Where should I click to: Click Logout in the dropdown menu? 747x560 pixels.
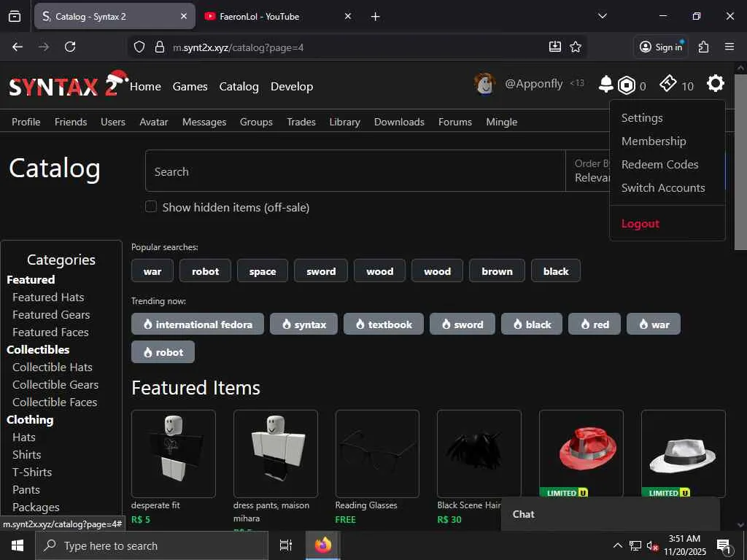click(640, 223)
